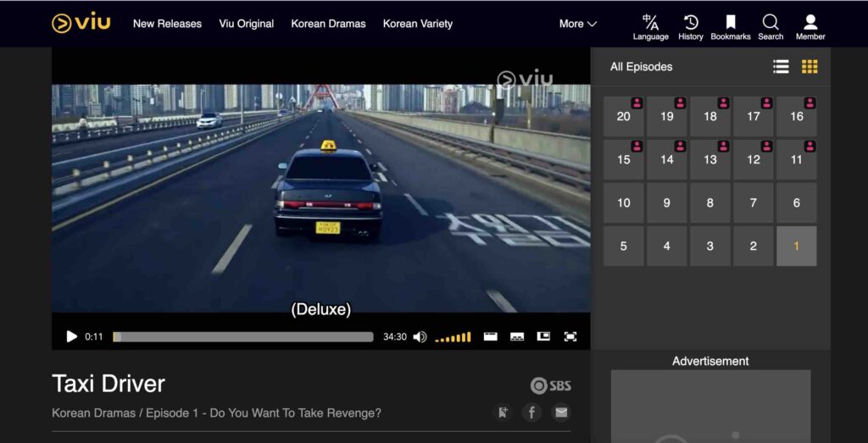Click the 0:11 elapsed time label

coord(93,337)
